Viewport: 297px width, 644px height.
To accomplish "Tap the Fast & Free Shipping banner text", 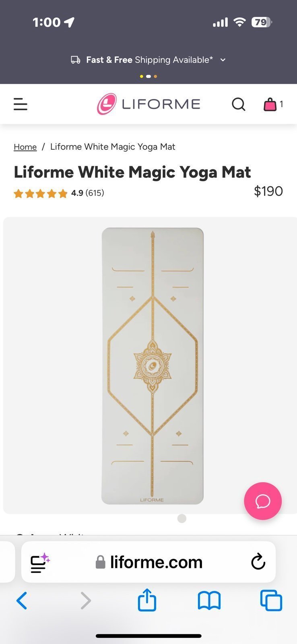I will (149, 60).
